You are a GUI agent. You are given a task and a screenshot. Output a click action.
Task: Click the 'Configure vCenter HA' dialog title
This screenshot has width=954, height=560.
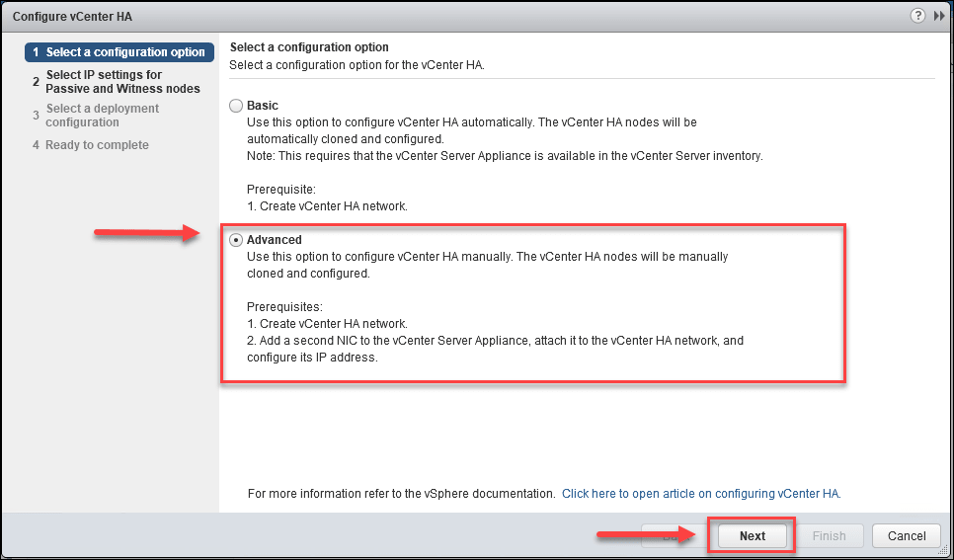coord(72,17)
